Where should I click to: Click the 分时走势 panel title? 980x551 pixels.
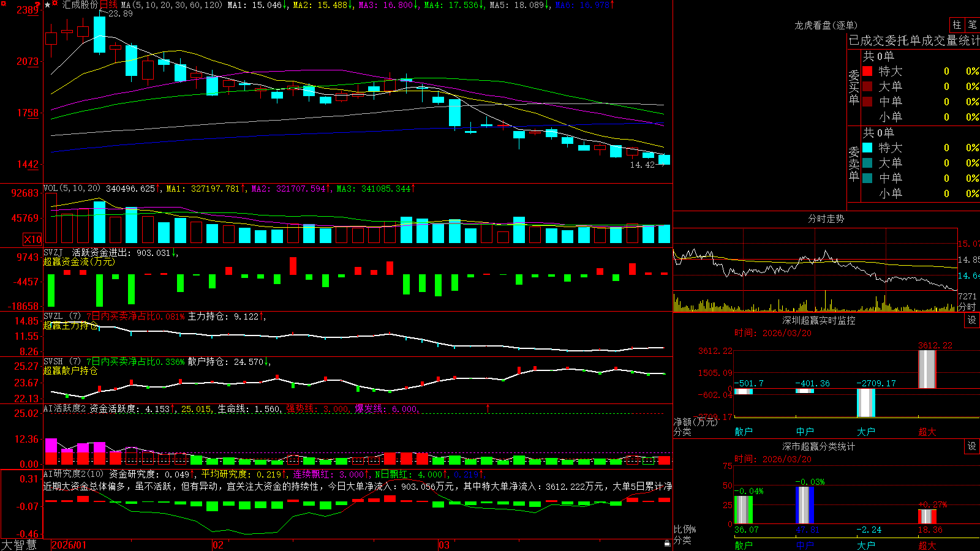826,219
